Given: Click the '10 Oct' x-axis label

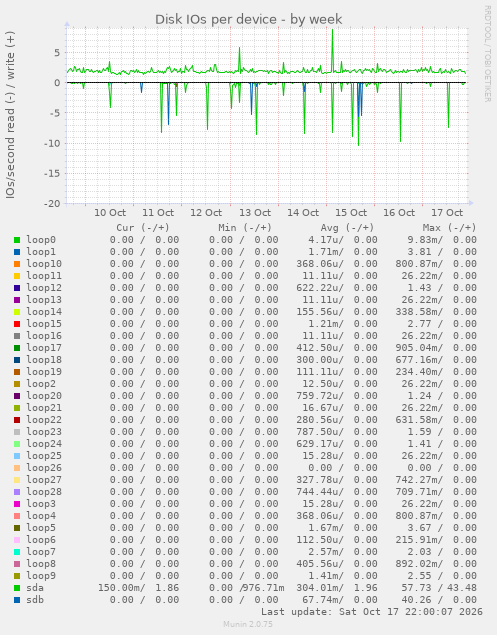Looking at the screenshot, I should click(110, 213).
